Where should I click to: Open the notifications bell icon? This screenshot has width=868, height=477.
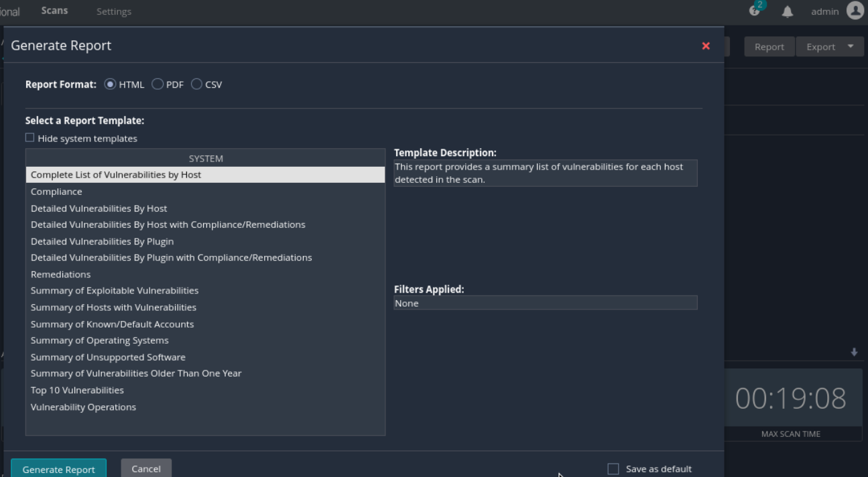(788, 11)
